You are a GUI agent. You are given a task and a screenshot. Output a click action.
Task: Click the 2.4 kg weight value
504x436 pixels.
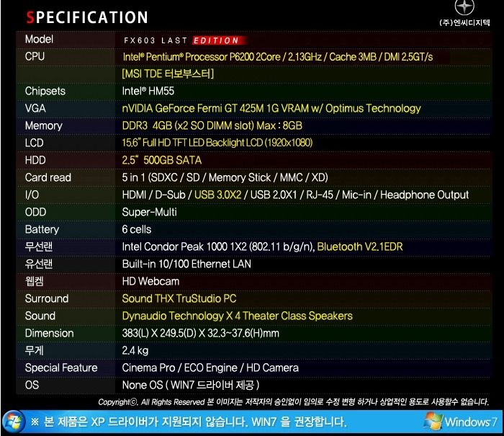click(135, 351)
